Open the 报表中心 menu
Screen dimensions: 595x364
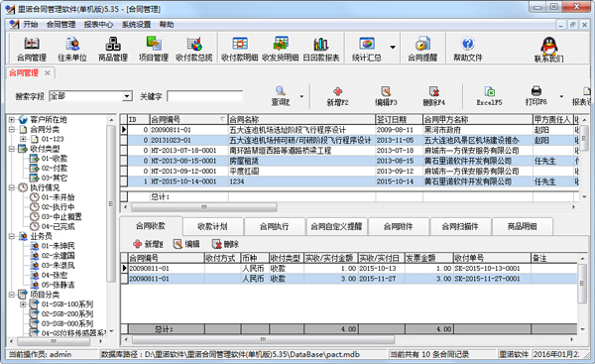click(x=98, y=25)
